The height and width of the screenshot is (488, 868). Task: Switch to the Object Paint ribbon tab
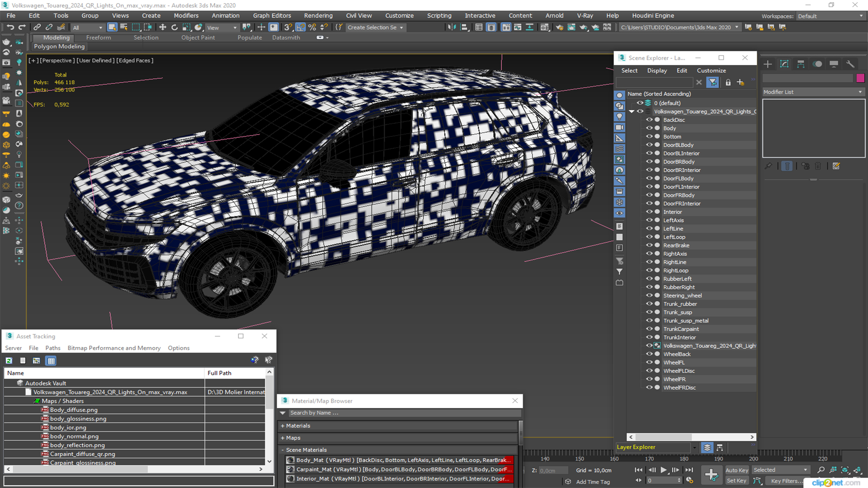[x=198, y=38]
